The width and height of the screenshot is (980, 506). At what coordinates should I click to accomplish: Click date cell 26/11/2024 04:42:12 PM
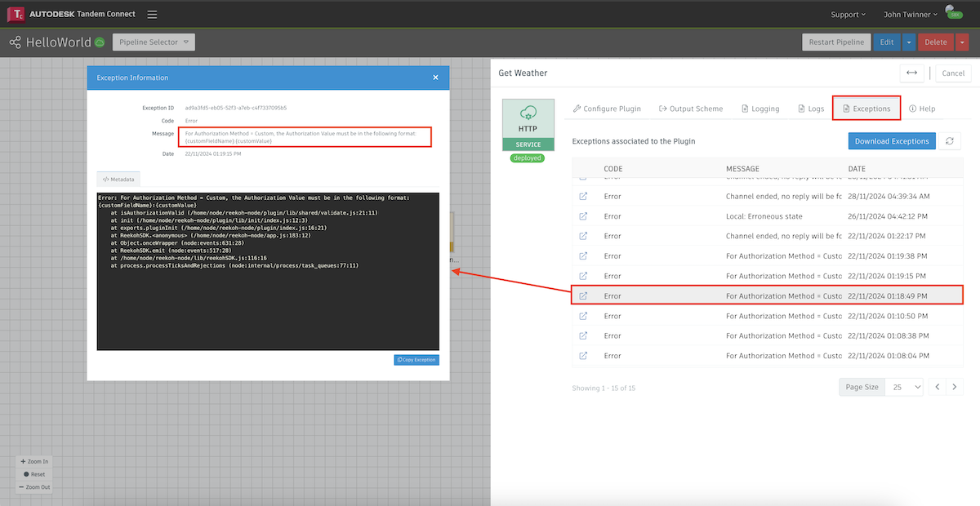tap(889, 216)
